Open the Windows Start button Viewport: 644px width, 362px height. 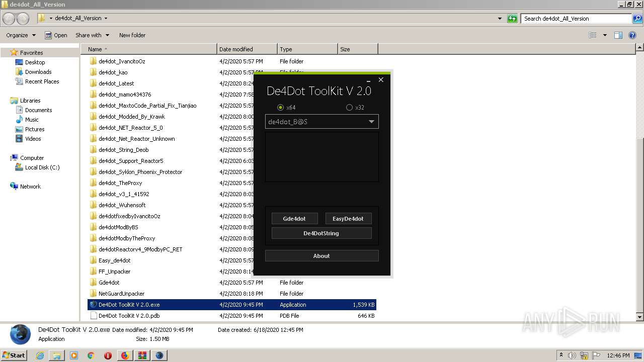[14, 355]
